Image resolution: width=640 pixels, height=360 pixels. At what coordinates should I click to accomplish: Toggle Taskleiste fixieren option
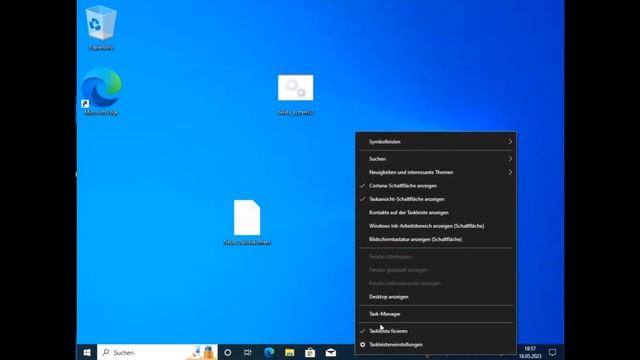436,331
